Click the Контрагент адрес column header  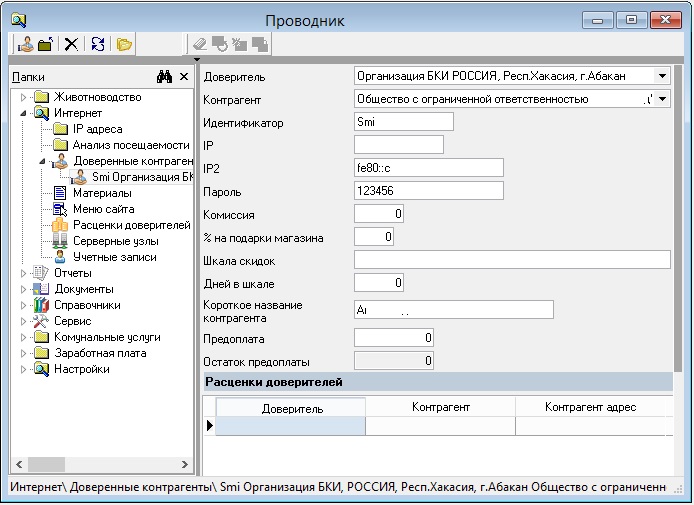click(x=590, y=407)
